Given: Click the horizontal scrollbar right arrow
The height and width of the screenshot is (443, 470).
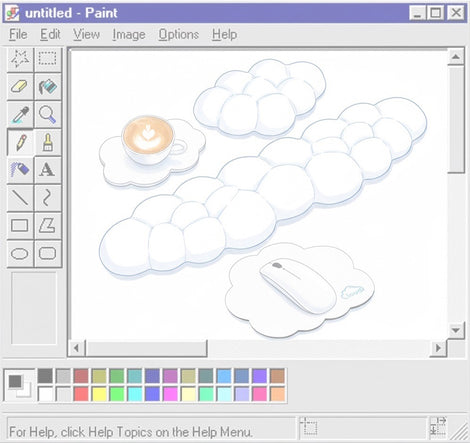Looking at the screenshot, I should 438,348.
